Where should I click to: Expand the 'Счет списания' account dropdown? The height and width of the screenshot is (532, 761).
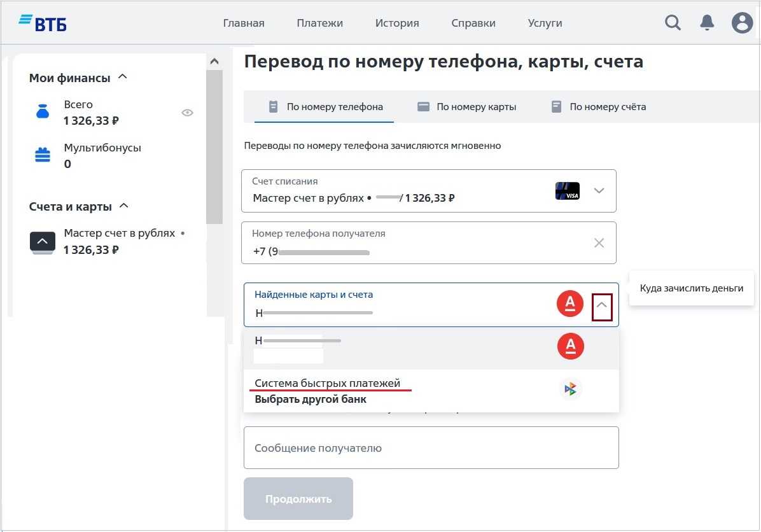pyautogui.click(x=598, y=191)
